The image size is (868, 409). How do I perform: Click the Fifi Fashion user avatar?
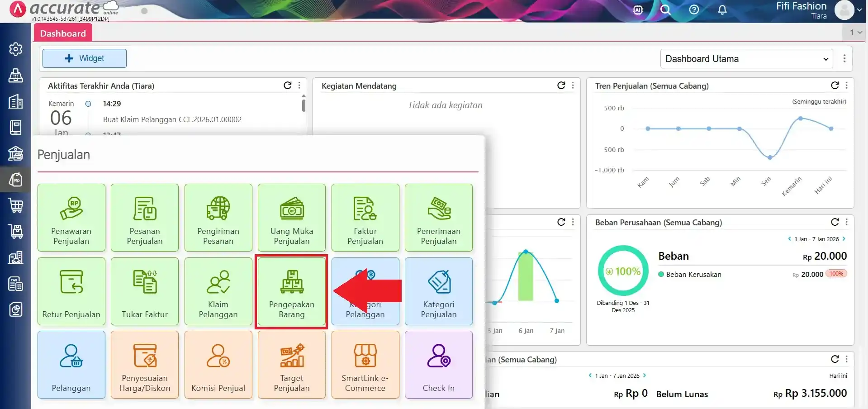point(844,10)
